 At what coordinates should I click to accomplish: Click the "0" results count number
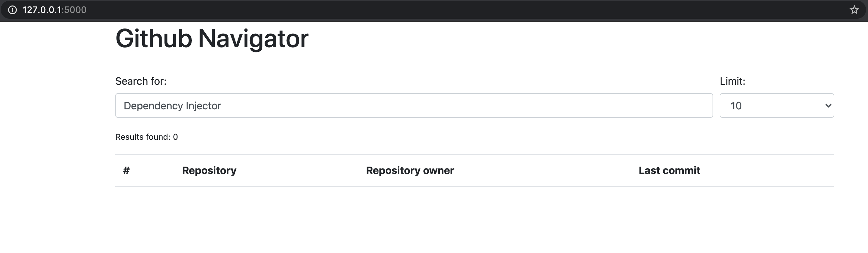(x=175, y=137)
